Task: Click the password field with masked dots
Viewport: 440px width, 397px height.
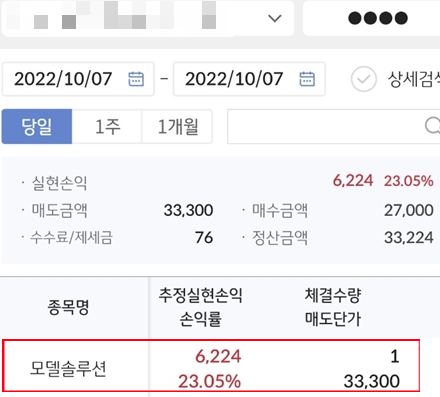Action: [x=371, y=18]
